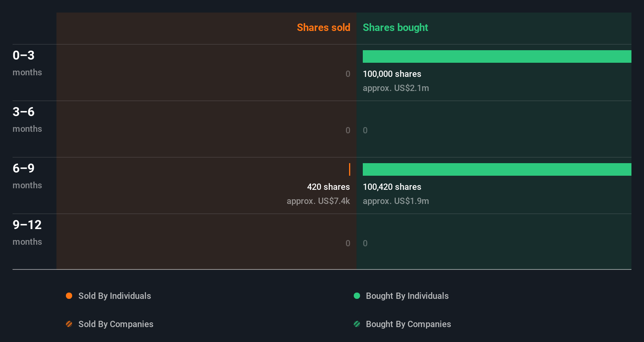Select the Bought By Companies legend label

pyautogui.click(x=408, y=324)
